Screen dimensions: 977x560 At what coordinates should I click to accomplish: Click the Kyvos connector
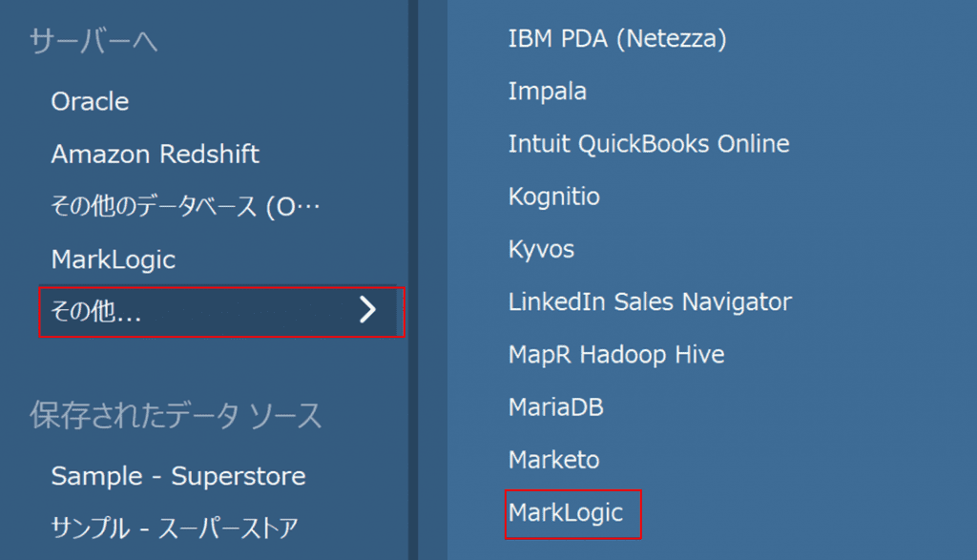click(541, 249)
